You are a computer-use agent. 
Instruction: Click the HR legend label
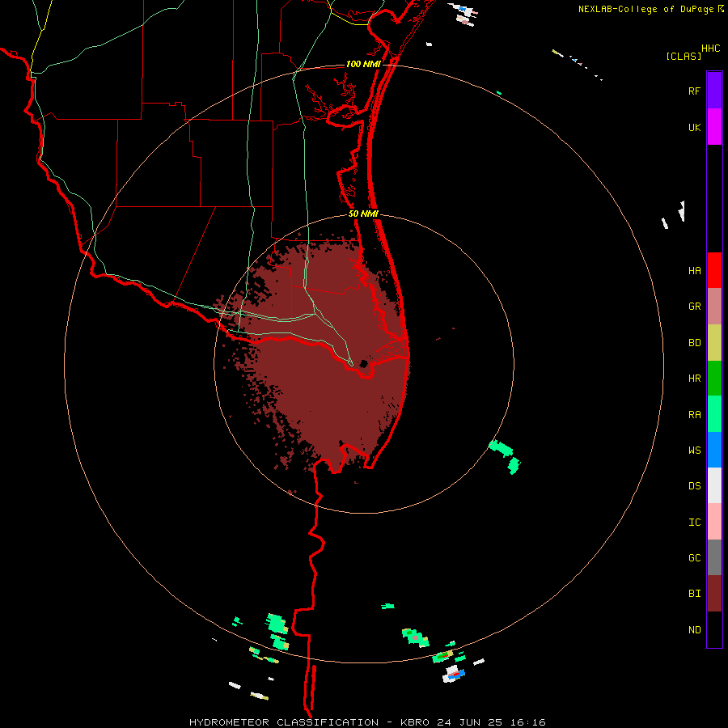694,379
